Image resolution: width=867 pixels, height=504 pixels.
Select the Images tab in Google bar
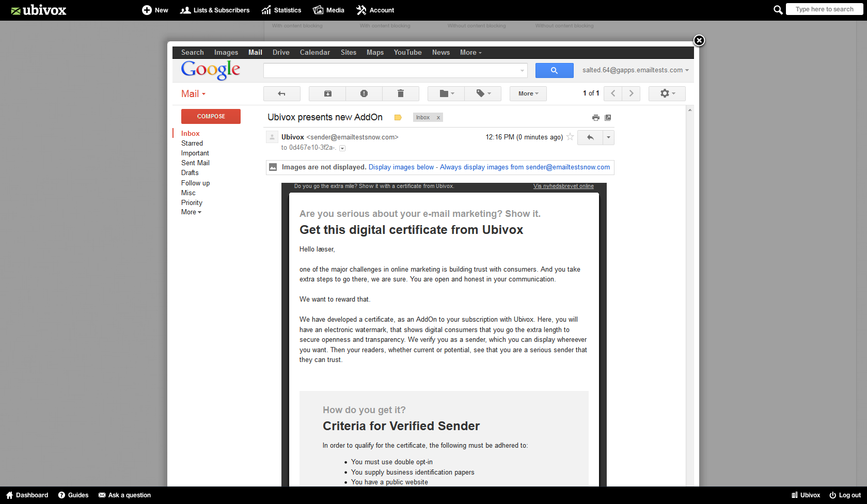(x=226, y=52)
